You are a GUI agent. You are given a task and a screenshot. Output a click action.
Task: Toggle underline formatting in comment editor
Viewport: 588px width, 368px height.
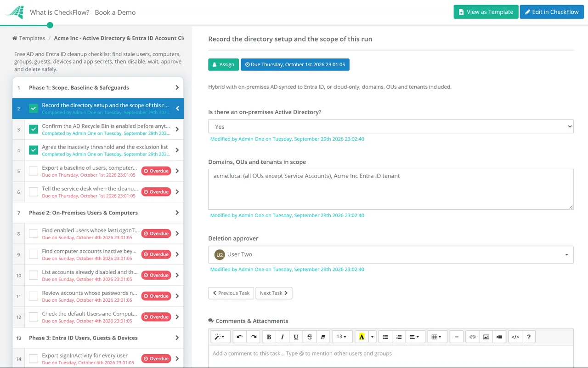tap(296, 337)
